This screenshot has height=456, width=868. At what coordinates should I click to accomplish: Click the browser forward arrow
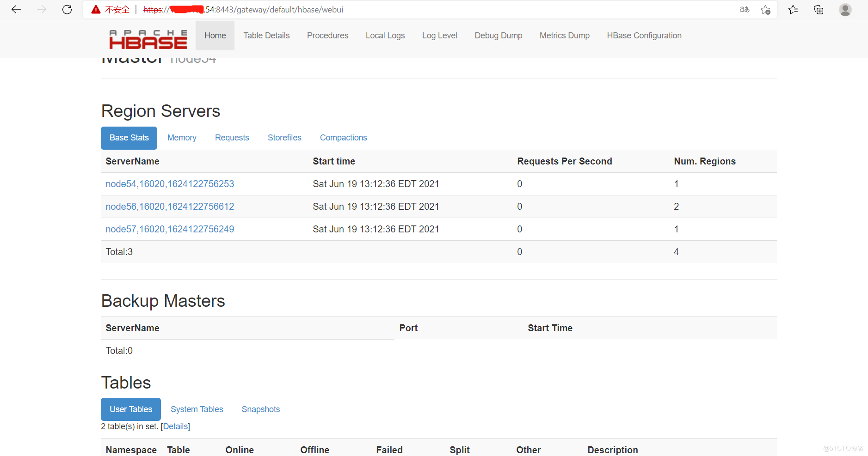pos(42,10)
